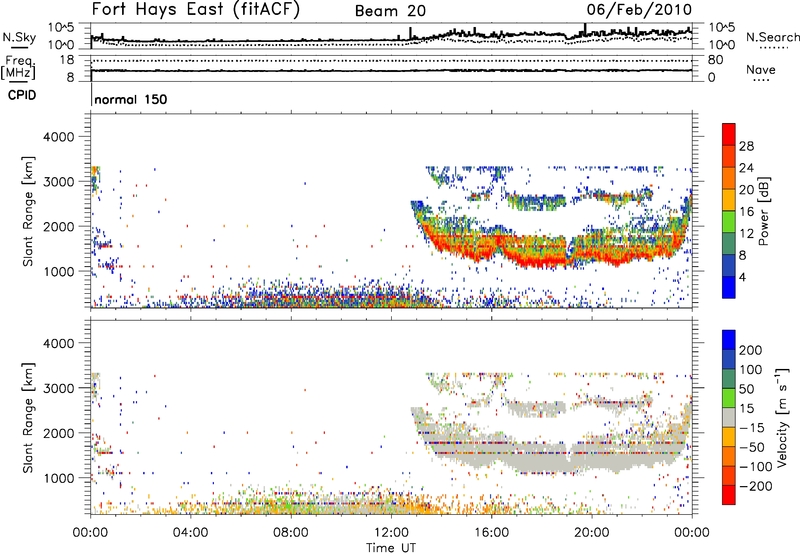Click the "-15" velocity colorbar label
Viewport: 800px width, 554px height.
(752, 428)
